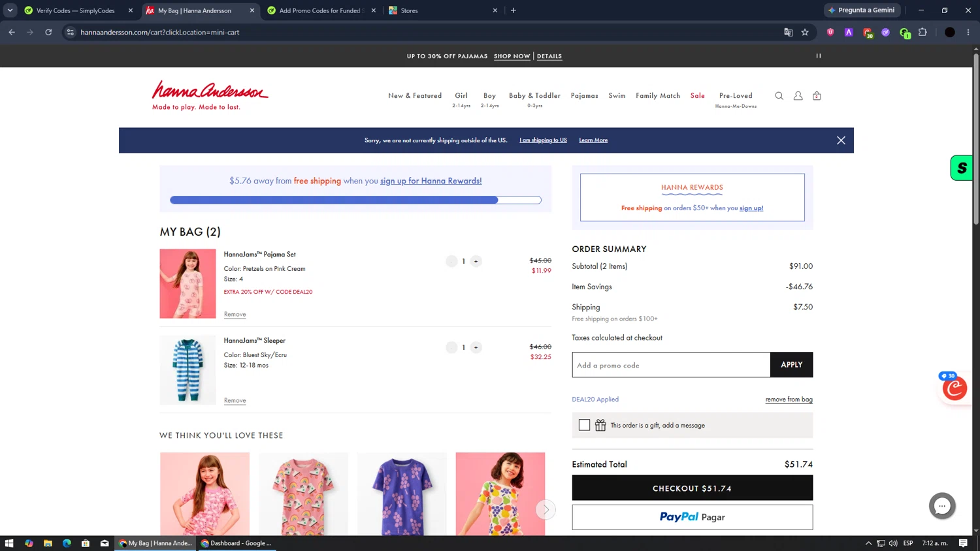Open the red coupon extension badge
The width and height of the screenshot is (980, 551).
pyautogui.click(x=955, y=388)
